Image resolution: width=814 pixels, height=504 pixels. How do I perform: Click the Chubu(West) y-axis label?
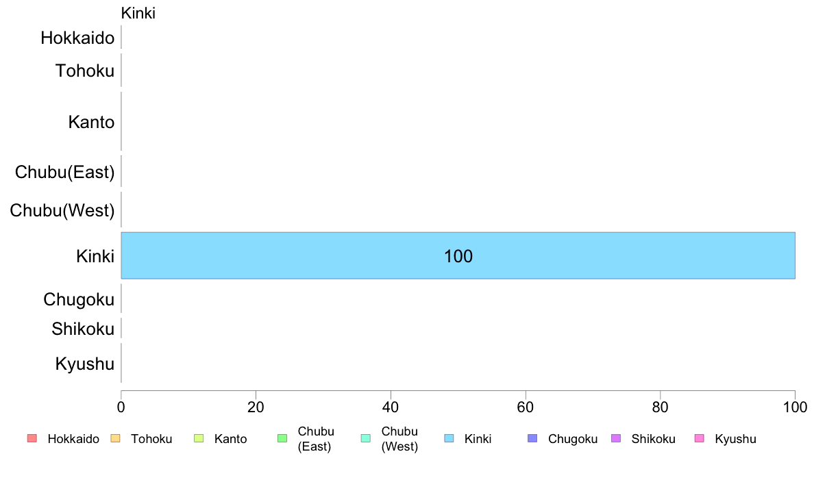[x=62, y=210]
